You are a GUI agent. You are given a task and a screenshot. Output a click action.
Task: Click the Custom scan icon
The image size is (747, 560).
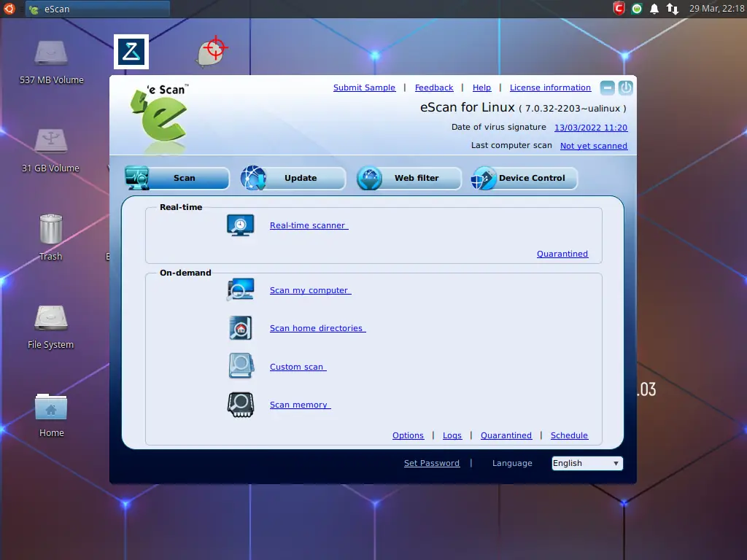[x=241, y=365]
